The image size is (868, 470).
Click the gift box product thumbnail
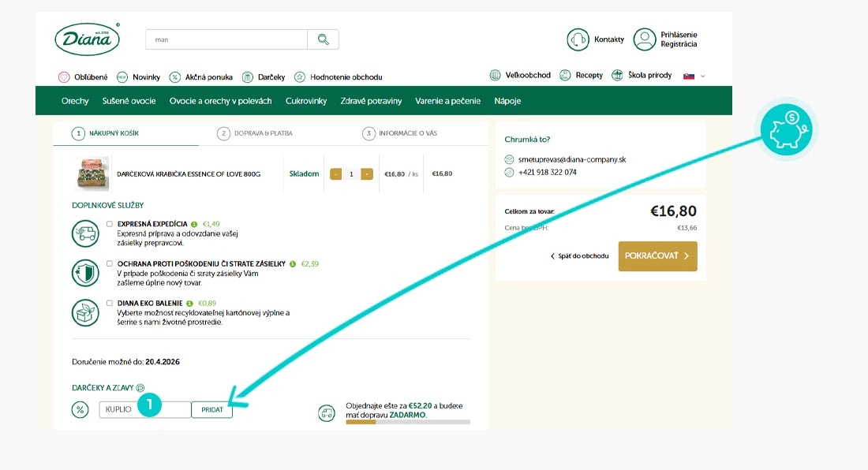92,173
